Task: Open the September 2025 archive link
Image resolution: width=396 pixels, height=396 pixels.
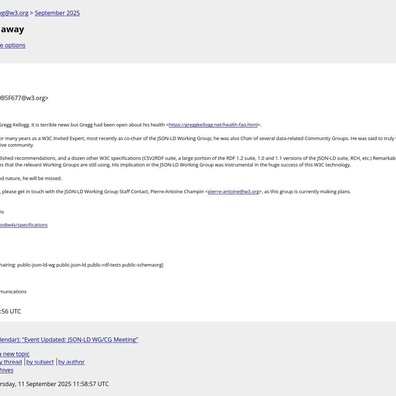Action: coord(57,13)
